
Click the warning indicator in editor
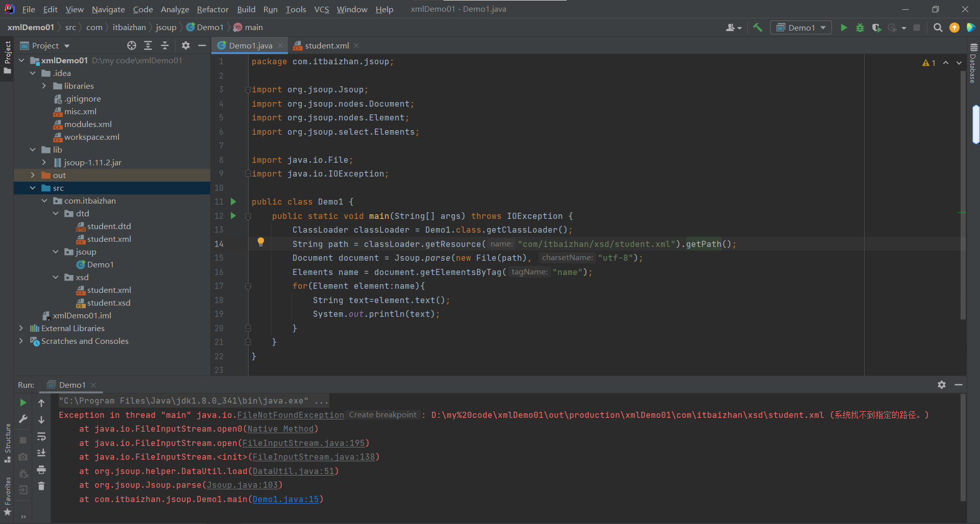(x=929, y=63)
